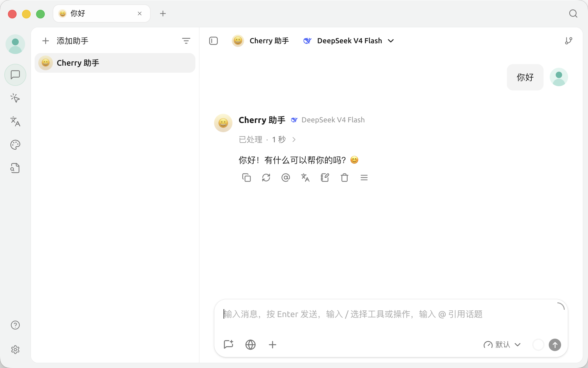The height and width of the screenshot is (368, 588).
Task: Click the notebook edit icon under reply
Action: 325,178
